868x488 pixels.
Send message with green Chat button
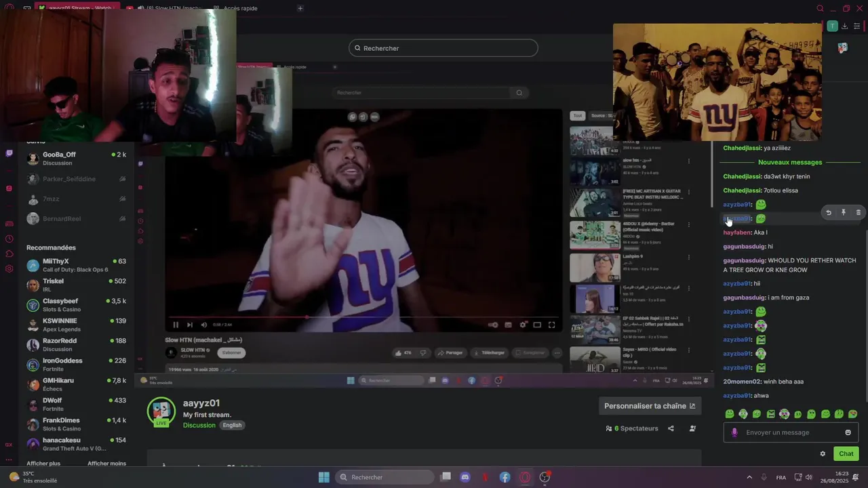tap(846, 454)
